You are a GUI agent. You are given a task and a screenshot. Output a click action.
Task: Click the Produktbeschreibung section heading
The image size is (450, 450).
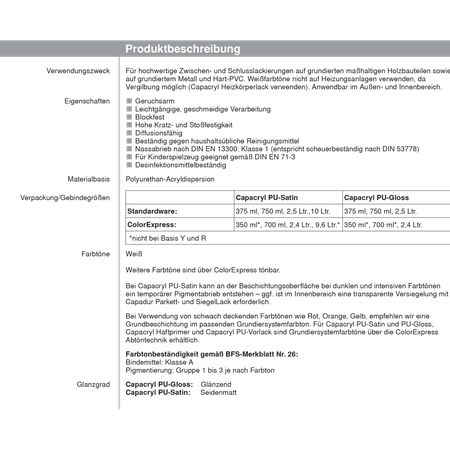point(183,49)
